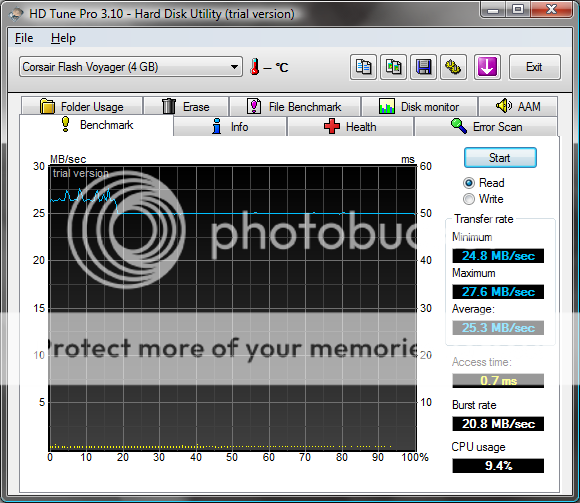Click the Access time 0.7 ms value

[x=498, y=380]
